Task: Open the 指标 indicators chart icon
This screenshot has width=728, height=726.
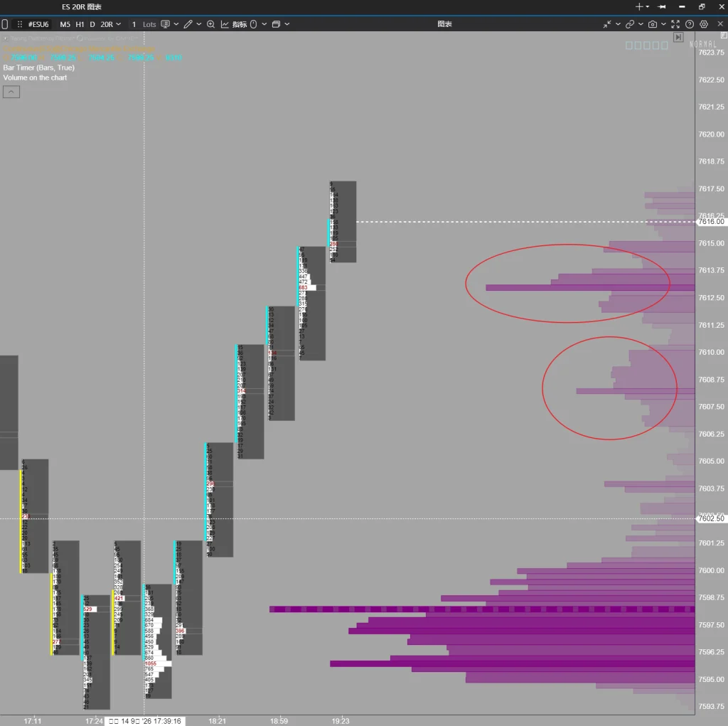Action: tap(225, 24)
